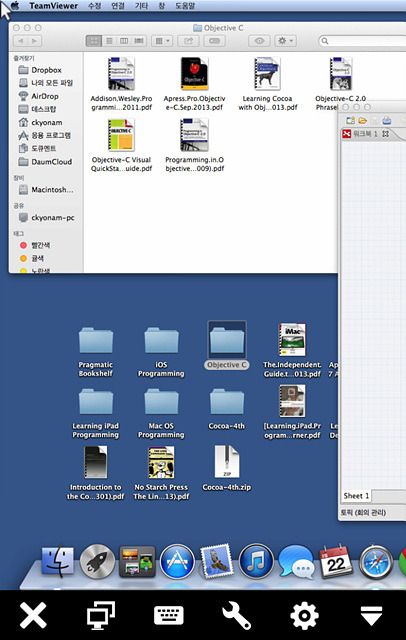Tap the TeamViewer close session X icon
406x640 pixels.
click(33, 616)
